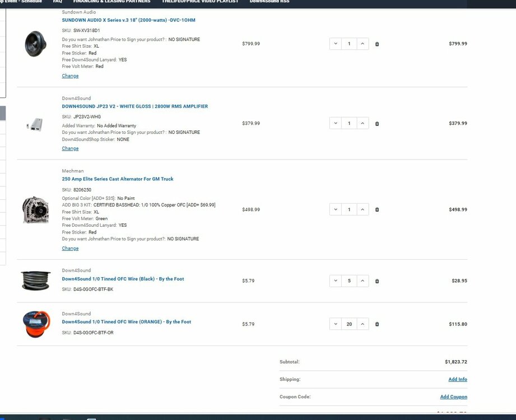The image size is (516, 420).
Task: Decrease quantity of Sundown Audio subwoofer
Action: pyautogui.click(x=336, y=44)
